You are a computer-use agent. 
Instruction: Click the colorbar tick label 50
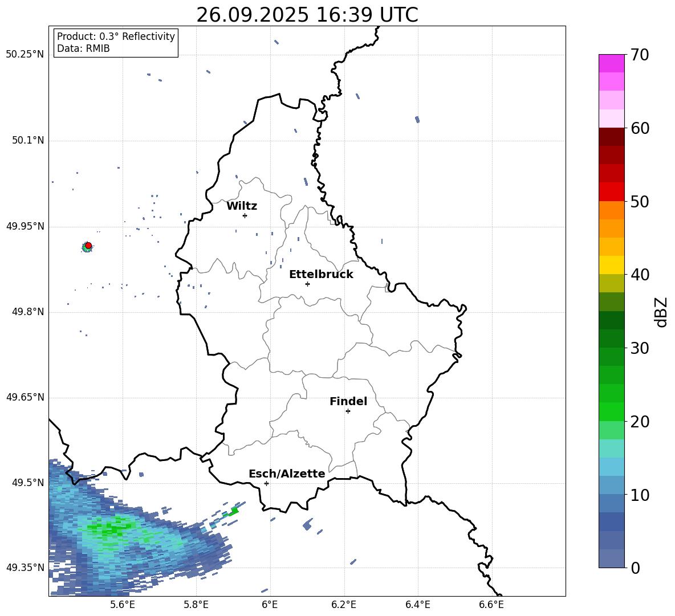[640, 202]
